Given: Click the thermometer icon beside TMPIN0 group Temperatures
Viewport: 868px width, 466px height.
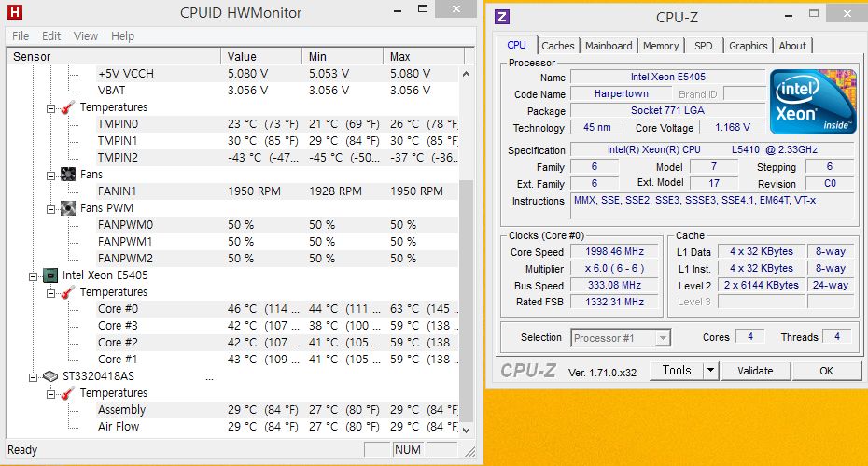Looking at the screenshot, I should [x=67, y=107].
